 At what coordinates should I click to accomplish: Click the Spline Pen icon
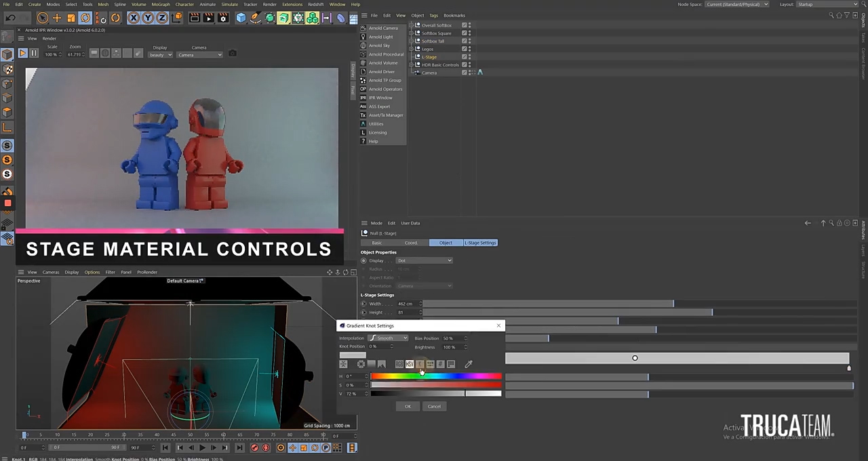point(255,18)
